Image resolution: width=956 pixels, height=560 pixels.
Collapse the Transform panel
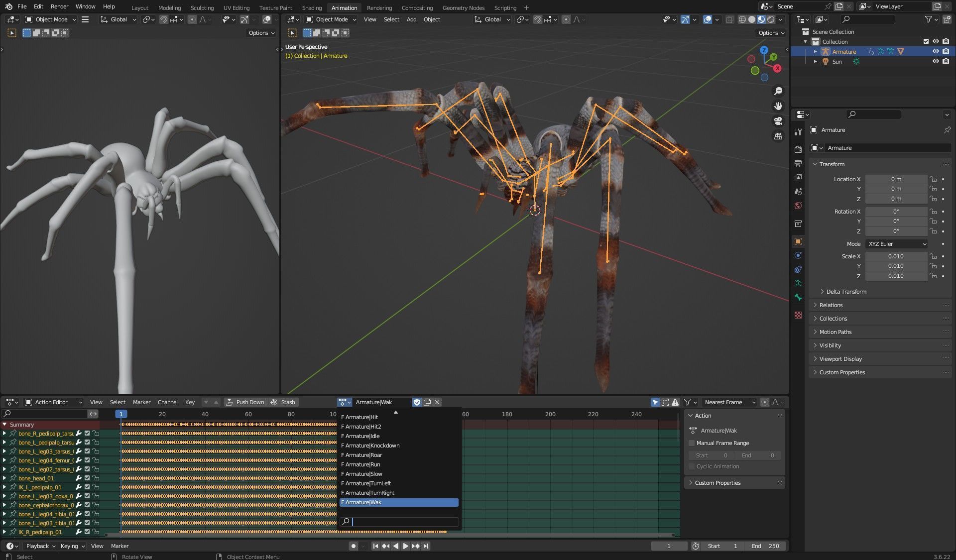point(880,164)
